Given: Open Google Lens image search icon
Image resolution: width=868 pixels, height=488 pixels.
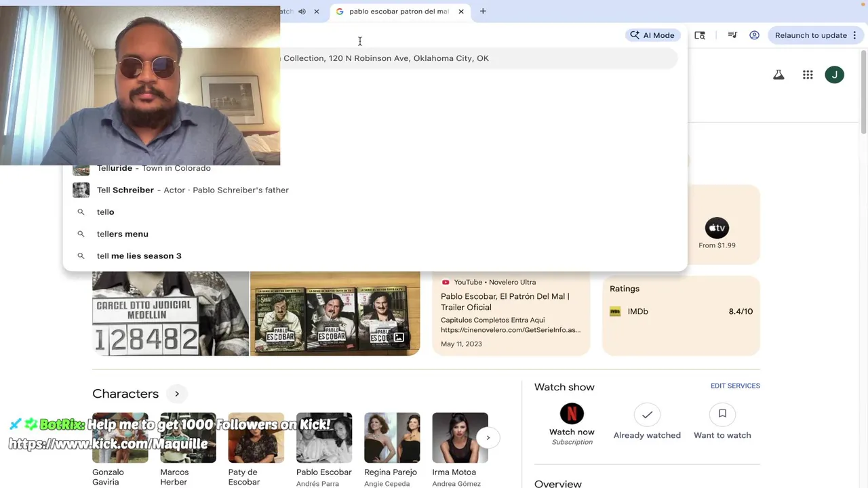Looking at the screenshot, I should tap(700, 35).
